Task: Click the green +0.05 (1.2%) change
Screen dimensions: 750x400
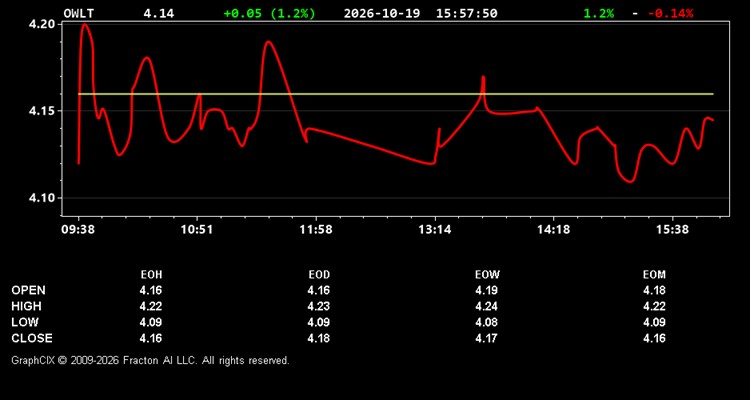Action: click(x=269, y=13)
